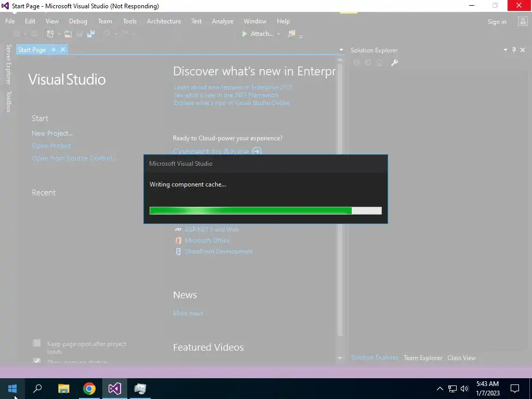Image resolution: width=532 pixels, height=399 pixels.
Task: Open the Windows Start menu
Action: click(12, 389)
